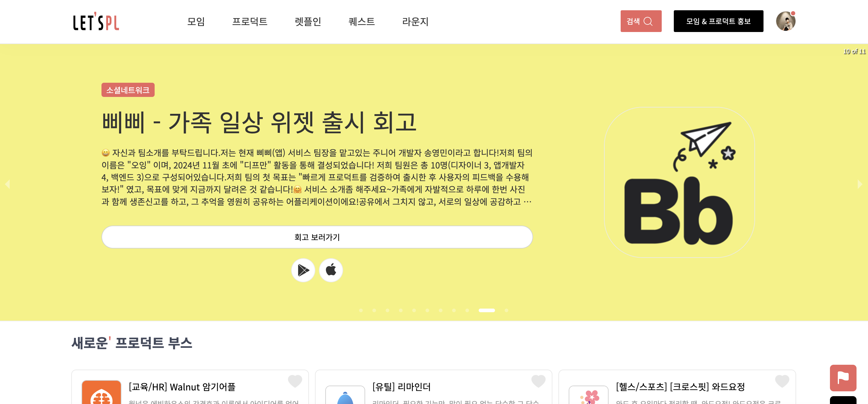Favorite the 와드요정 card with heart
Viewport: 868px width, 404px height.
pos(782,381)
